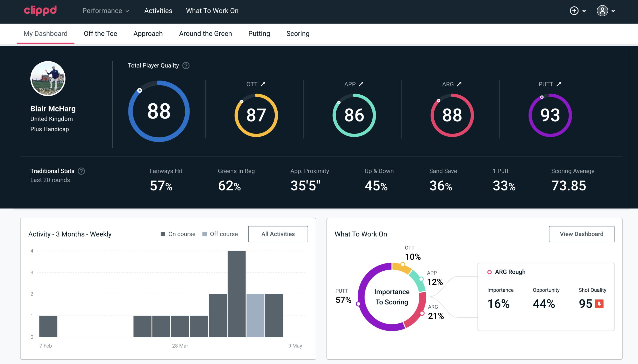The image size is (638, 364).
Task: Select the Around the Green menu item
Action: [x=205, y=33]
